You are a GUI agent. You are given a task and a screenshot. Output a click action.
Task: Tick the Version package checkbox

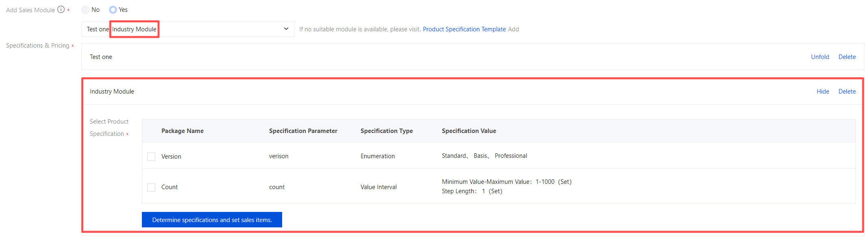click(x=151, y=157)
